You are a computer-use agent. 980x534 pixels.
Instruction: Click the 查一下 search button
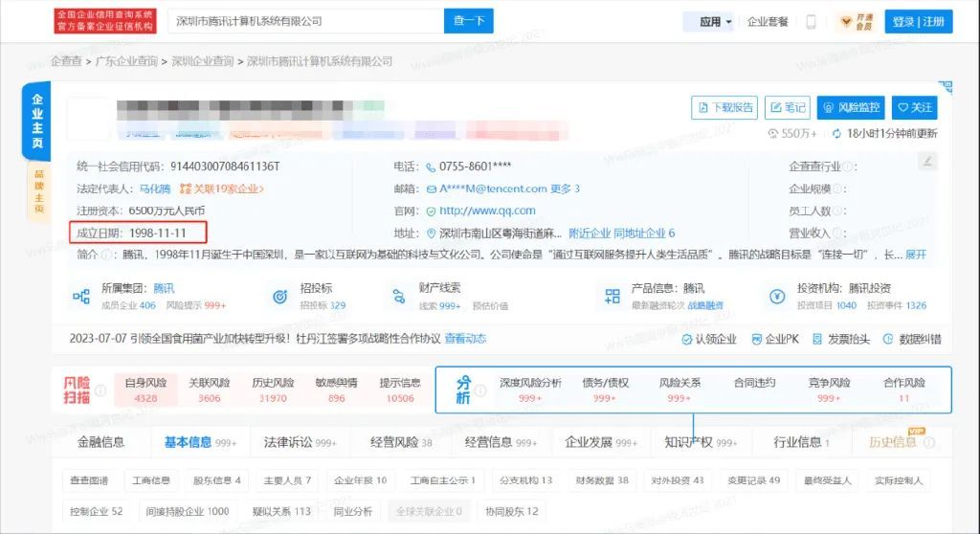(469, 21)
